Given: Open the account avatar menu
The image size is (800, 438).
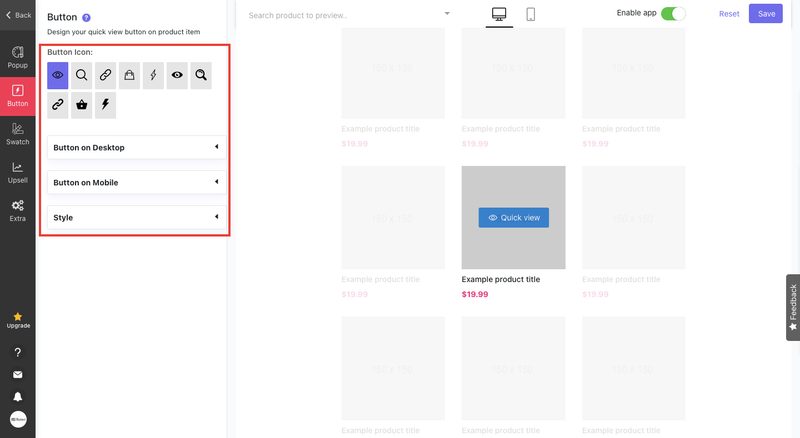Looking at the screenshot, I should coord(18,419).
